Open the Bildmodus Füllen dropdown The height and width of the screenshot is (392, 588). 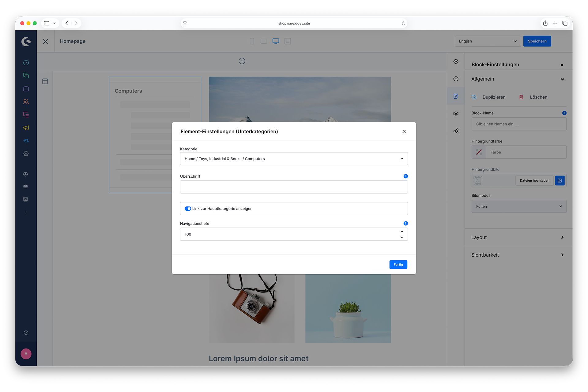click(x=519, y=206)
